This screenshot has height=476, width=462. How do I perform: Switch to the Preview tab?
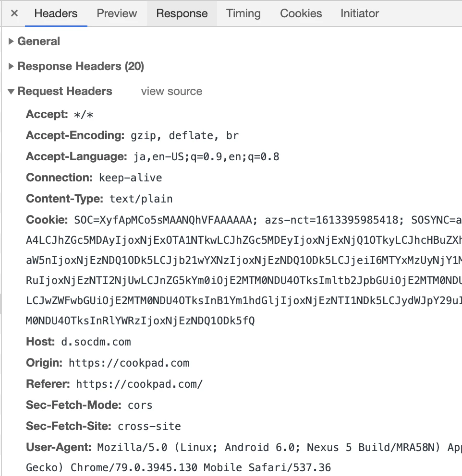click(117, 13)
